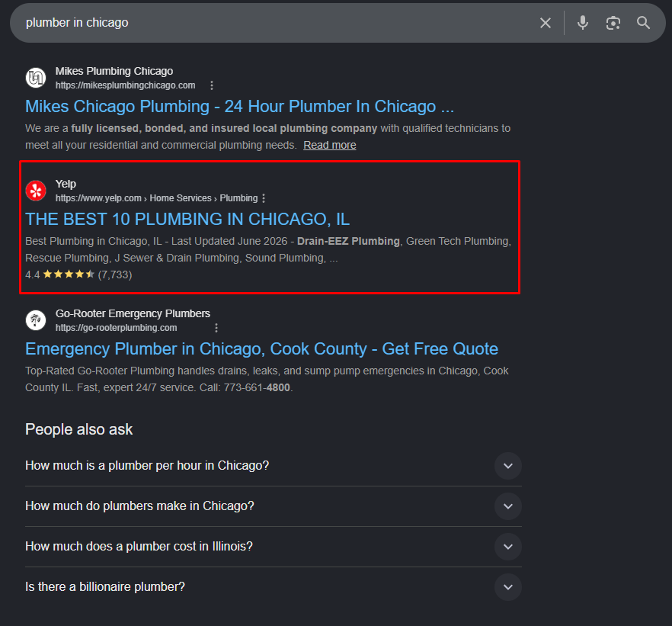Click the Mikes Plumbing Chicago site favicon
This screenshot has width=672, height=626.
tap(36, 78)
